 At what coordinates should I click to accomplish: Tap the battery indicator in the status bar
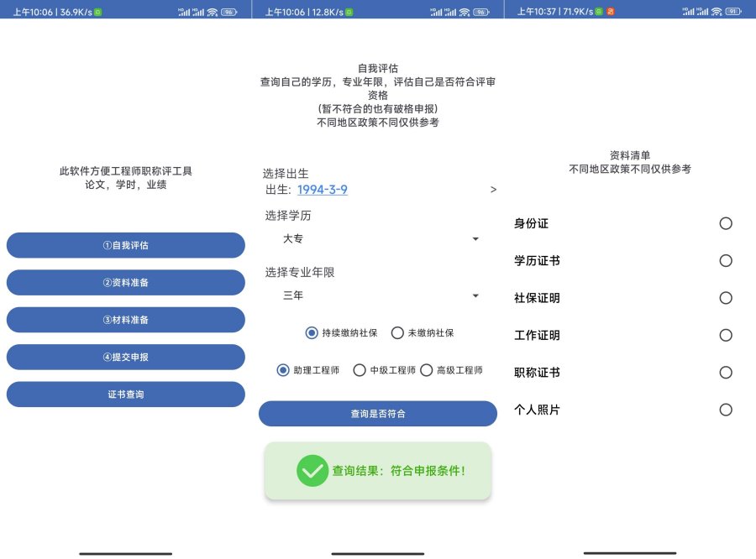[732, 12]
